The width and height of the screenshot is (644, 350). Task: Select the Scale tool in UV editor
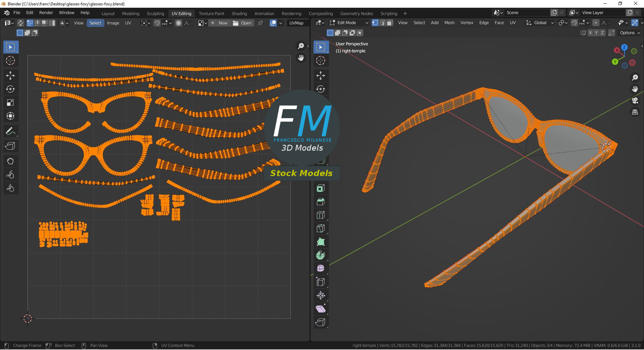click(10, 102)
